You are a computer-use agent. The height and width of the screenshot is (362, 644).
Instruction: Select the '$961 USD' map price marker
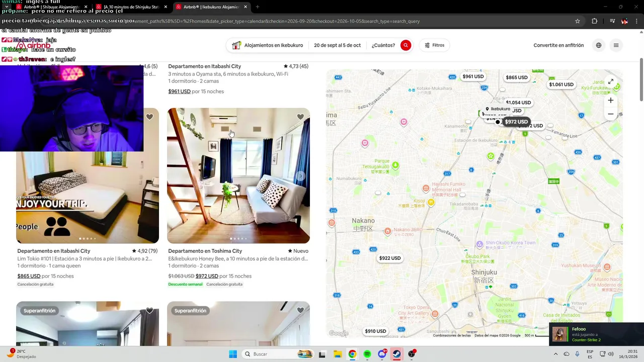473,76
